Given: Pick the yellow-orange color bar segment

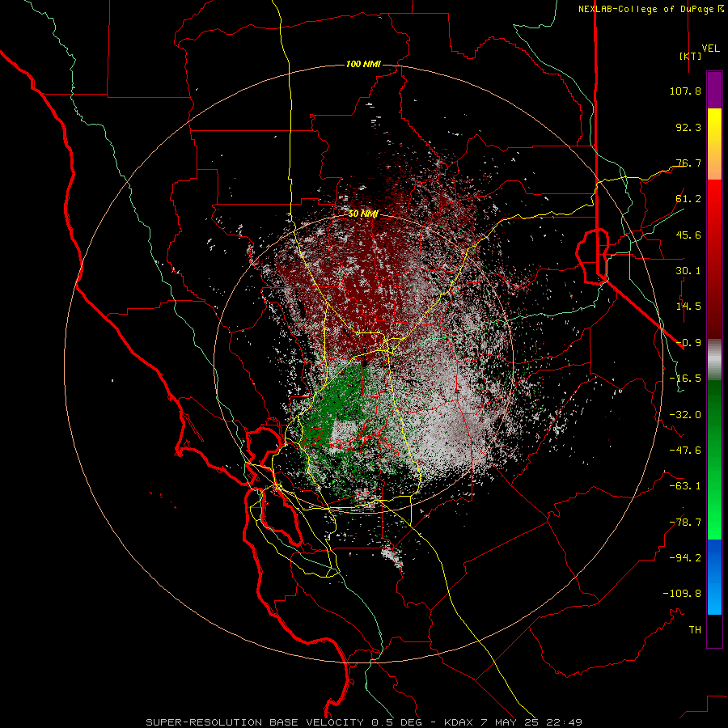Looking at the screenshot, I should pos(714,144).
